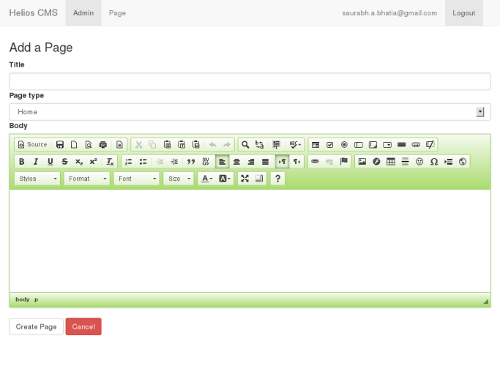Click the Insert Image icon
This screenshot has width=500, height=366.
(362, 162)
